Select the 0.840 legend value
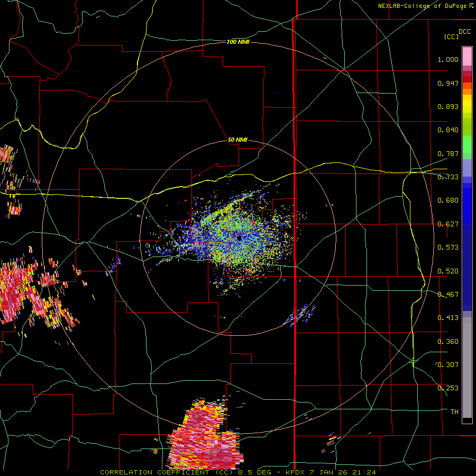The width and height of the screenshot is (476, 476). pos(448,130)
